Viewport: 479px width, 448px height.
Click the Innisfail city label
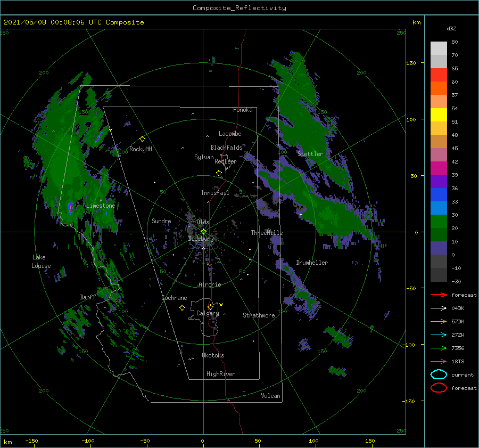(x=215, y=193)
